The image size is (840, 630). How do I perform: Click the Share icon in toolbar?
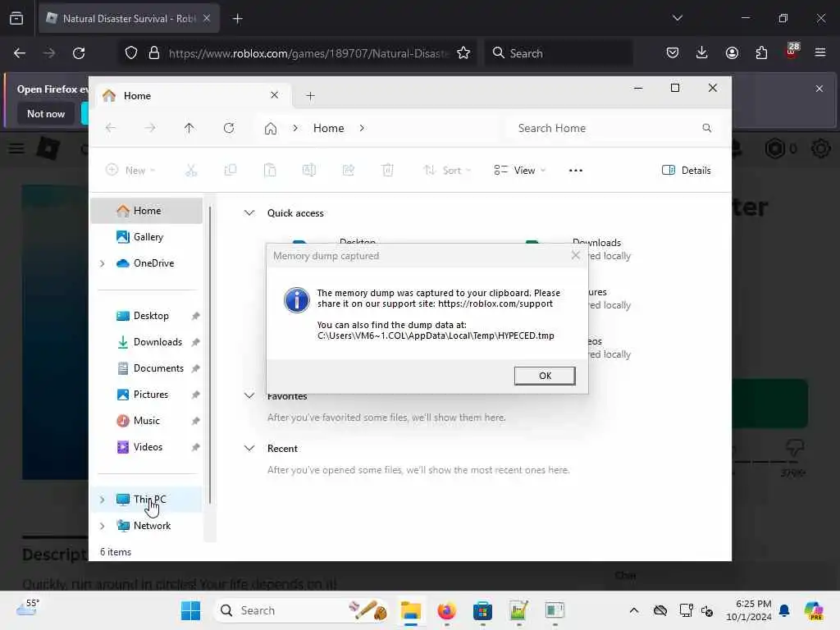pos(349,171)
